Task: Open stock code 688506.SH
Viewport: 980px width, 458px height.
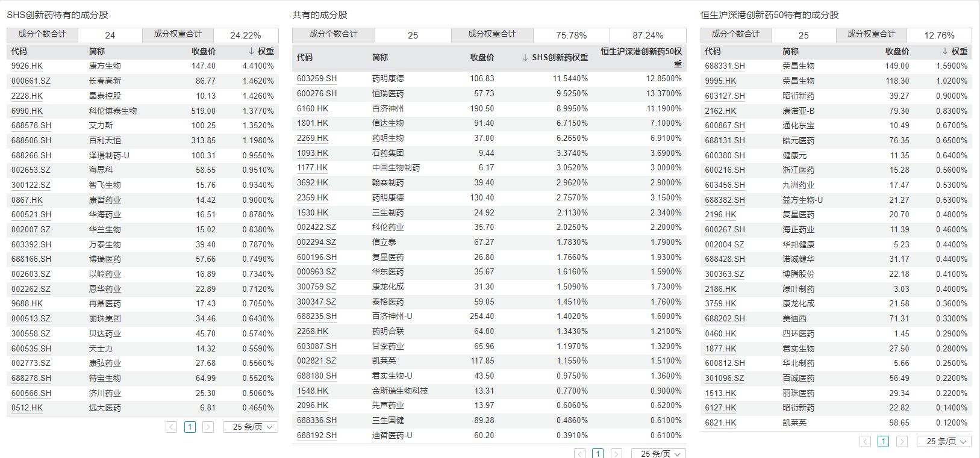Action: pyautogui.click(x=31, y=140)
